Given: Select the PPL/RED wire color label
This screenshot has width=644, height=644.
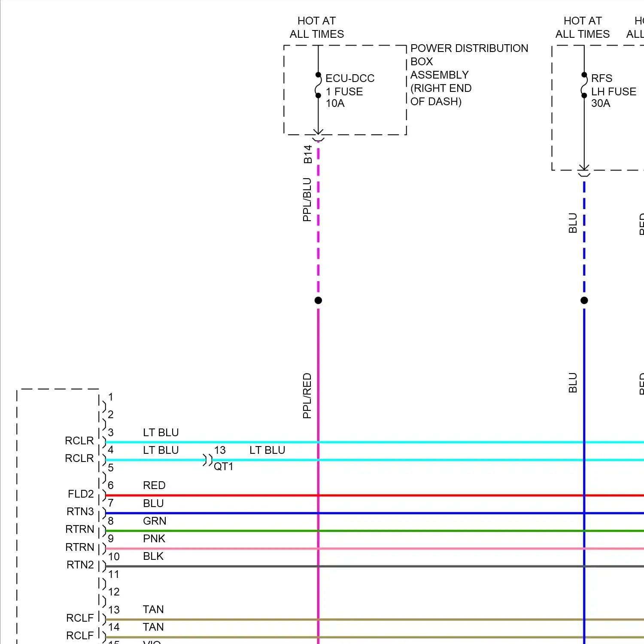Looking at the screenshot, I should (x=307, y=396).
